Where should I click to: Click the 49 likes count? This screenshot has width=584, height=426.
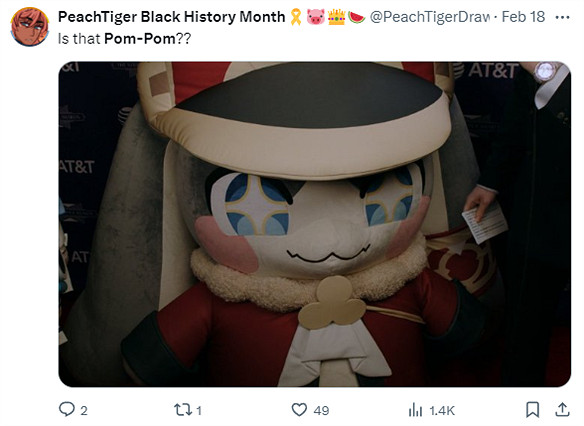tap(321, 410)
